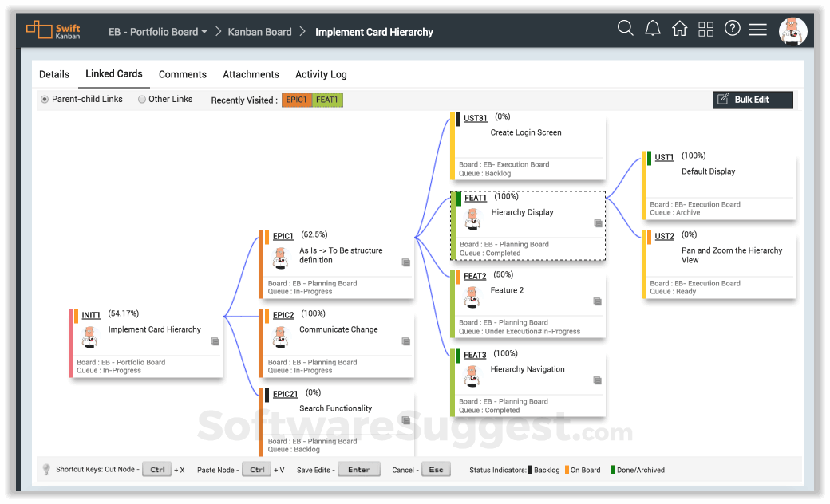Click the Bulk Edit button

[x=753, y=100]
